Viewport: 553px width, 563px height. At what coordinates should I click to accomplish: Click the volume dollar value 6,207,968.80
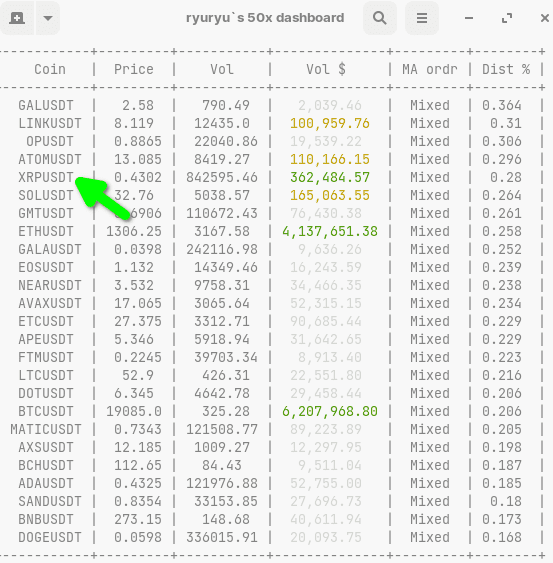pos(330,411)
